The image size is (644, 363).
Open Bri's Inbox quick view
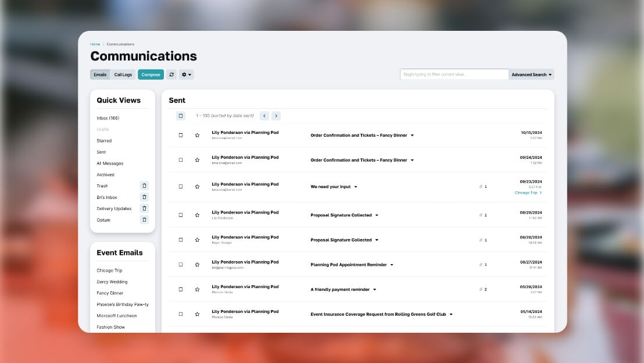[x=107, y=197]
